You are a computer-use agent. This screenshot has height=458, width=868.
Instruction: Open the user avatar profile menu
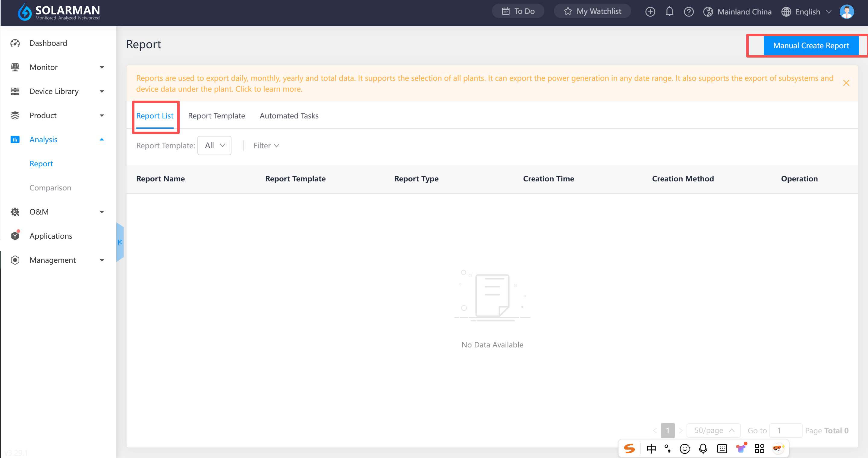[x=846, y=11]
